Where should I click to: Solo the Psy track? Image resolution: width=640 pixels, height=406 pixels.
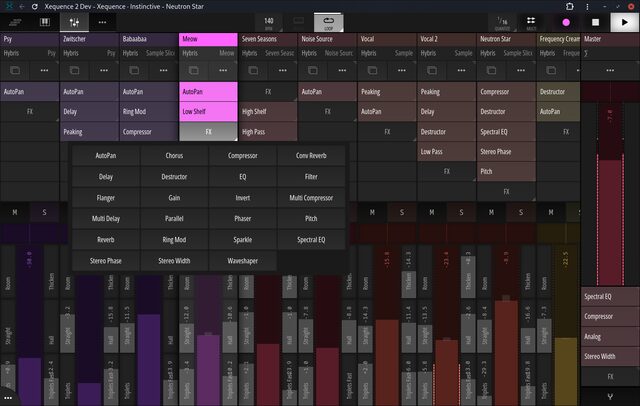coord(44,212)
